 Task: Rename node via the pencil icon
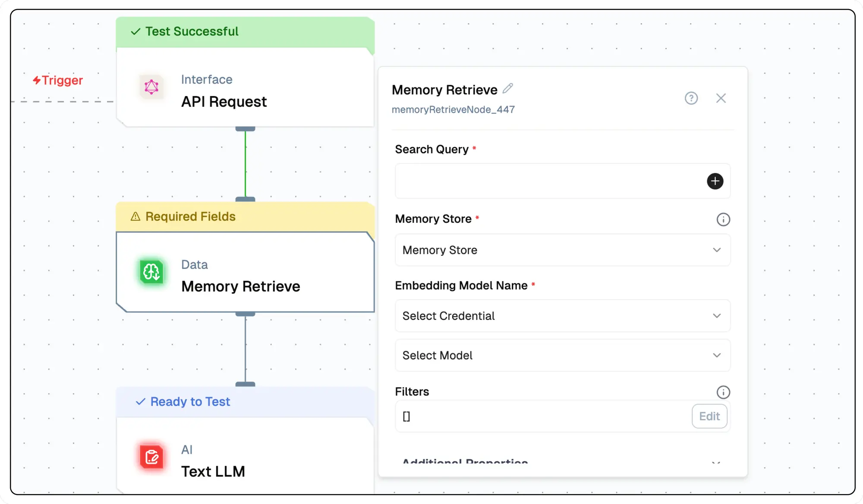point(508,88)
